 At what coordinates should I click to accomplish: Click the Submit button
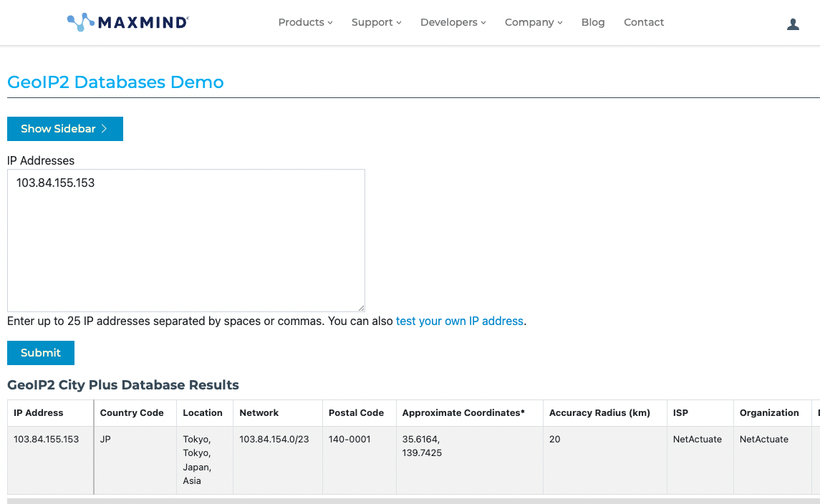coord(41,353)
